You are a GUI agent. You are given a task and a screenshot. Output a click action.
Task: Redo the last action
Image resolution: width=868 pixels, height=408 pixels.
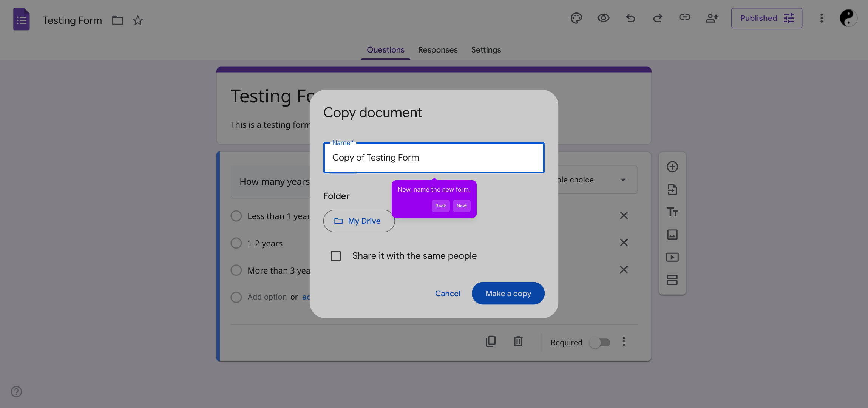658,18
